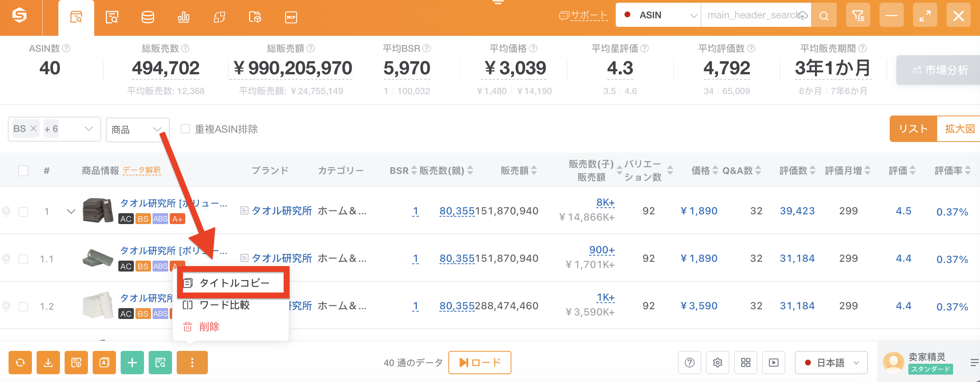Open the MCP tab icon
This screenshot has width=980, height=382.
(291, 18)
